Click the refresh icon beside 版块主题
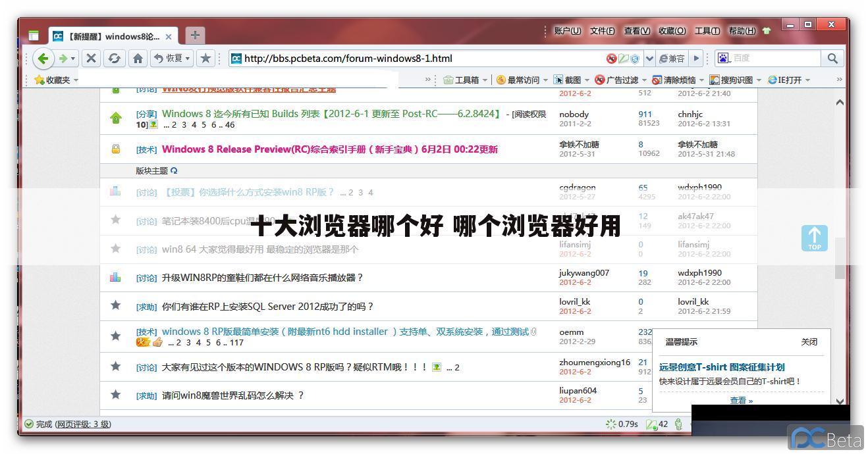This screenshot has width=868, height=454. pos(174,170)
